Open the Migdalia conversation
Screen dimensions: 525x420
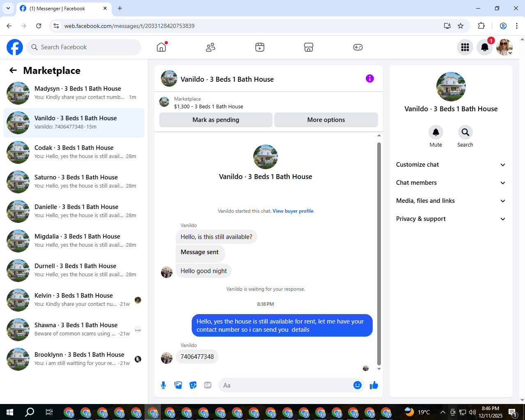point(74,241)
